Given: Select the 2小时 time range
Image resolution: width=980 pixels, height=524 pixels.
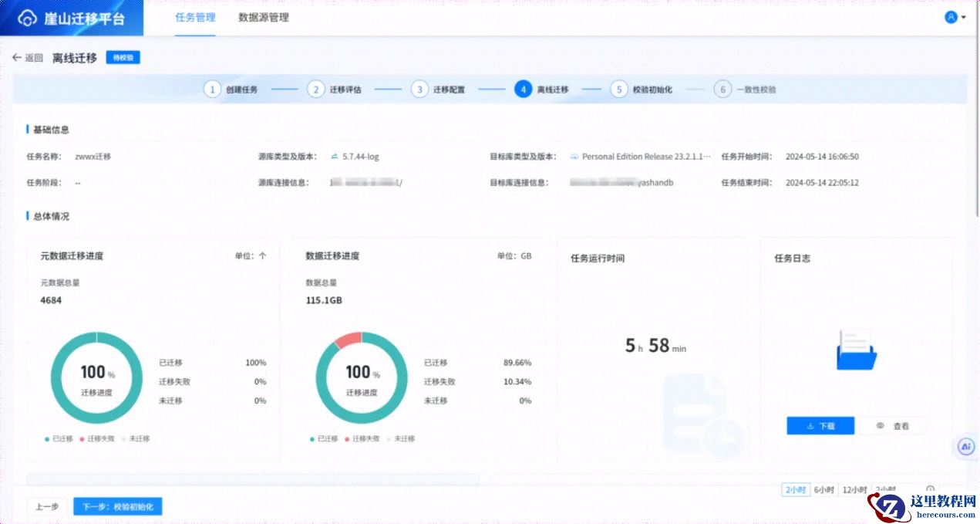Looking at the screenshot, I should coord(795,489).
